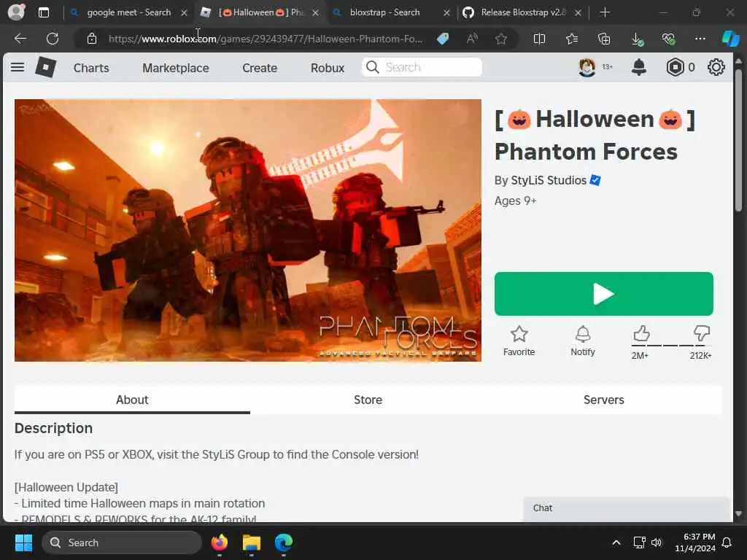Click the Notify bell icon for the game
This screenshot has width=747, height=560.
(x=583, y=334)
